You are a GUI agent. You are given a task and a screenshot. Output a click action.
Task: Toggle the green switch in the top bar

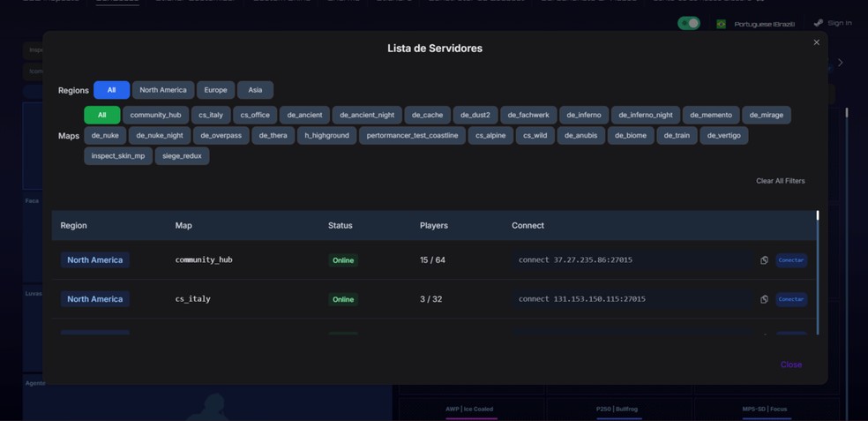[x=689, y=23]
